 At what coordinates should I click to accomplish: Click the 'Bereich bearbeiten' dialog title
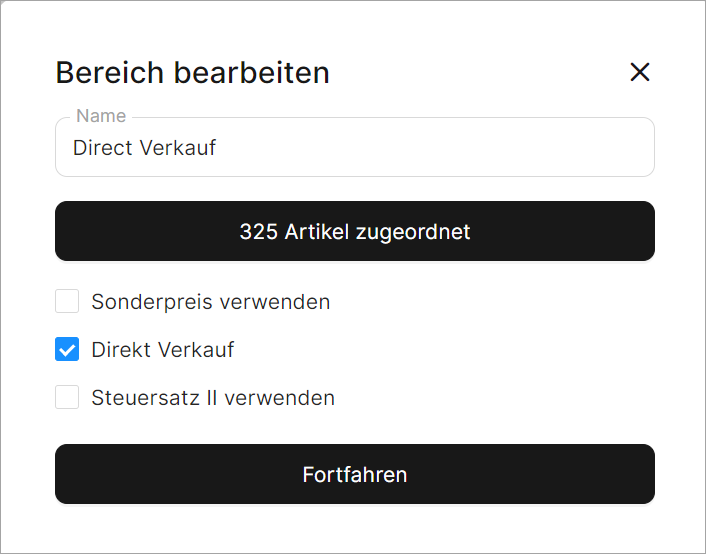(x=192, y=73)
